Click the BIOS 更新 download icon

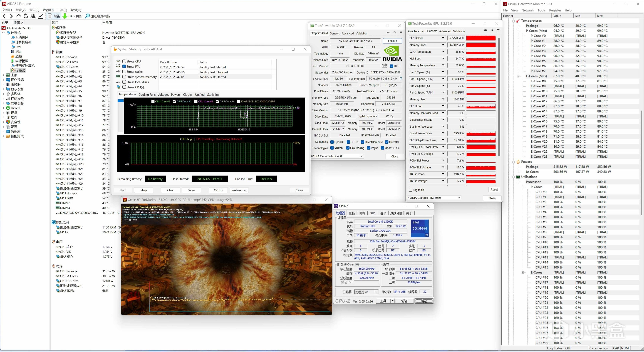coord(65,16)
